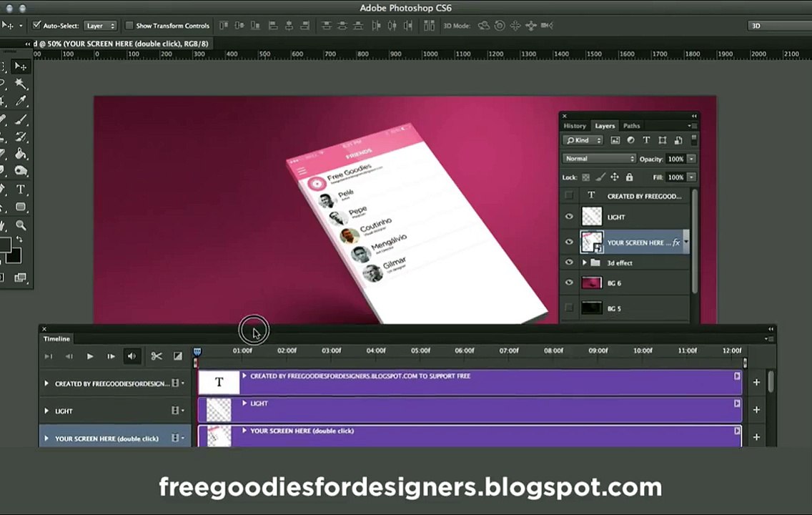The width and height of the screenshot is (812, 515).
Task: Add media to CREATED BY track with plus
Action: [x=756, y=382]
